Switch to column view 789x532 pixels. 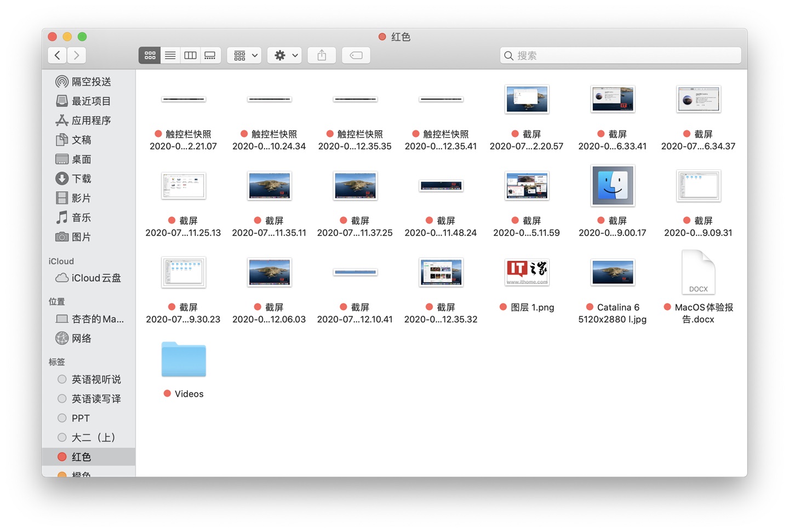tap(190, 55)
